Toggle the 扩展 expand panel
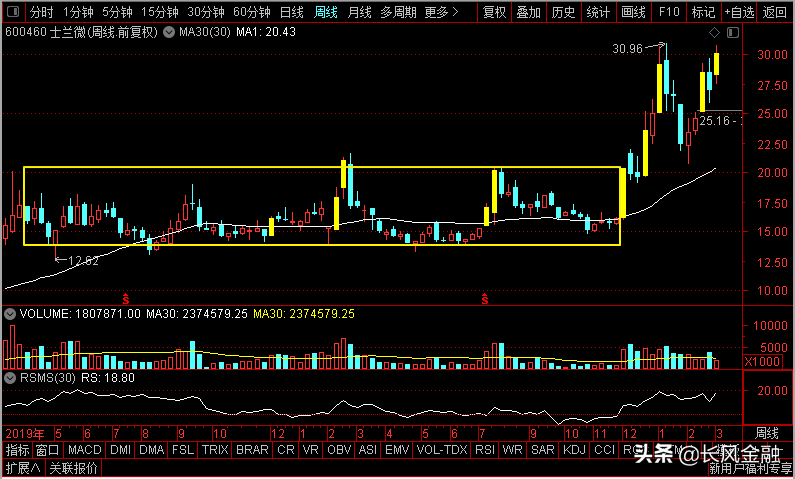Viewport: 795px width, 479px height. point(23,467)
